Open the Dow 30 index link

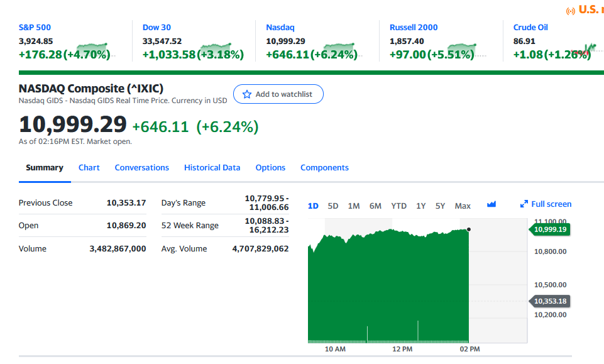pyautogui.click(x=156, y=28)
